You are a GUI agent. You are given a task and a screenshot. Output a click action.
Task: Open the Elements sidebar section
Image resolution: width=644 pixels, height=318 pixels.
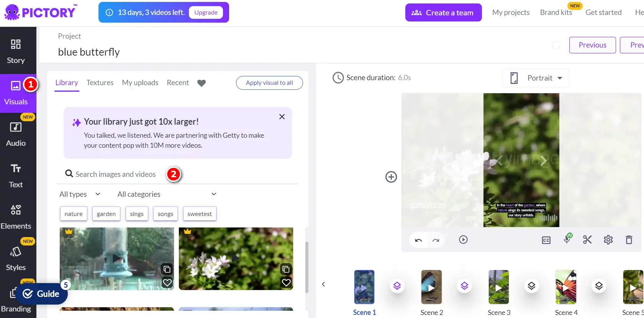pos(16,217)
